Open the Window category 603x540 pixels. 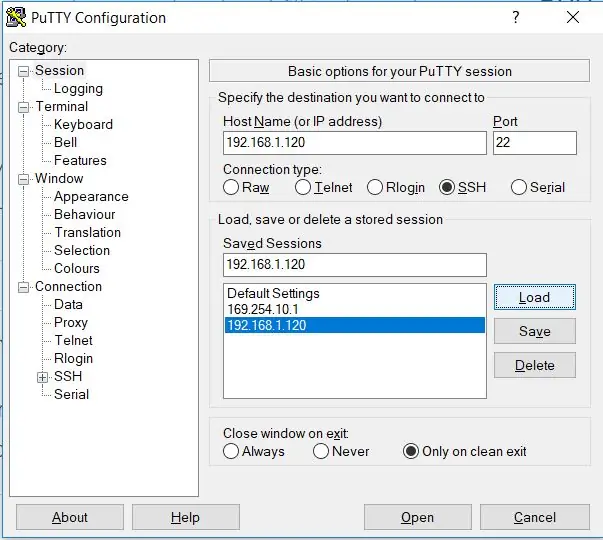(x=59, y=178)
